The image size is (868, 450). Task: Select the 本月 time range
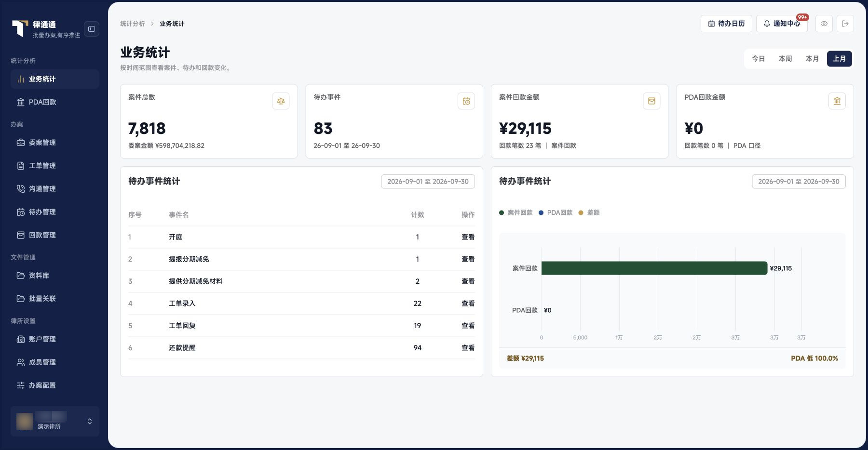[x=813, y=59]
